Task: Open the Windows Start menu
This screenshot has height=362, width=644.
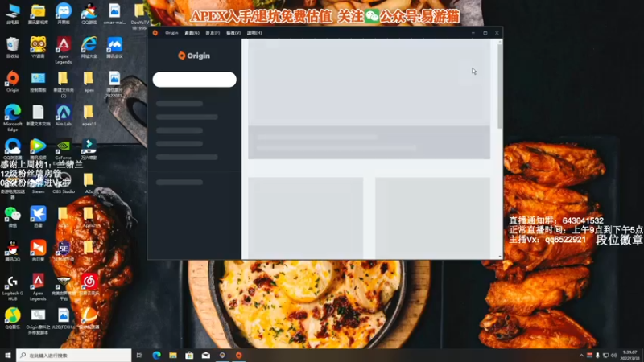Action: [x=8, y=355]
